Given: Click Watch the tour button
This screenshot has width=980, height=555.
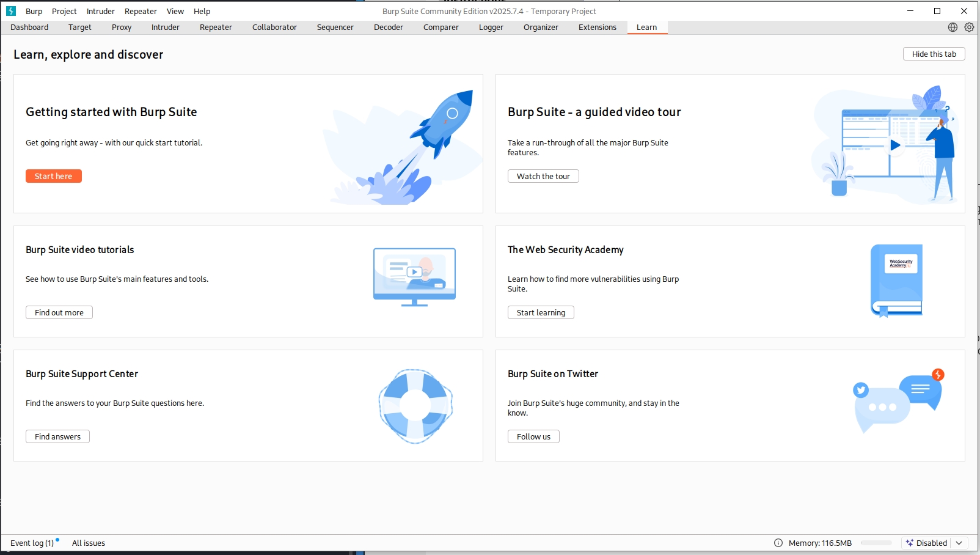Looking at the screenshot, I should click(543, 176).
